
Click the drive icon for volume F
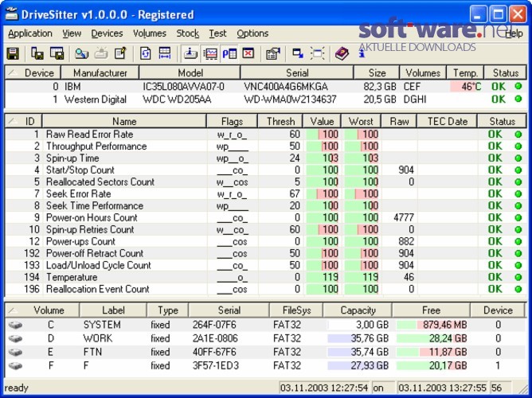16,365
